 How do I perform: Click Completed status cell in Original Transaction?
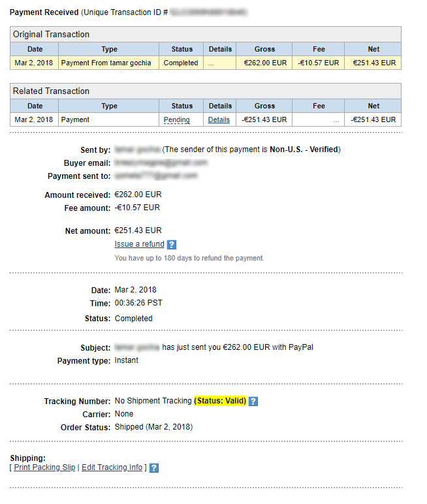(181, 63)
